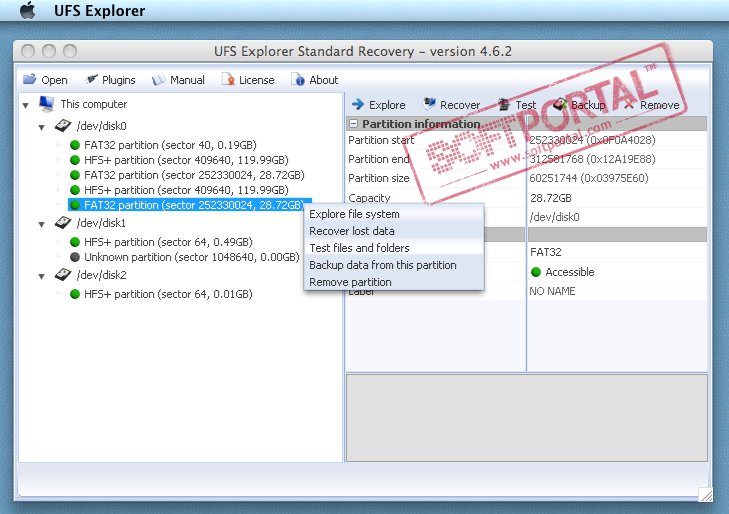Image resolution: width=729 pixels, height=514 pixels.
Task: Click the Explore toolbar label
Action: point(387,105)
